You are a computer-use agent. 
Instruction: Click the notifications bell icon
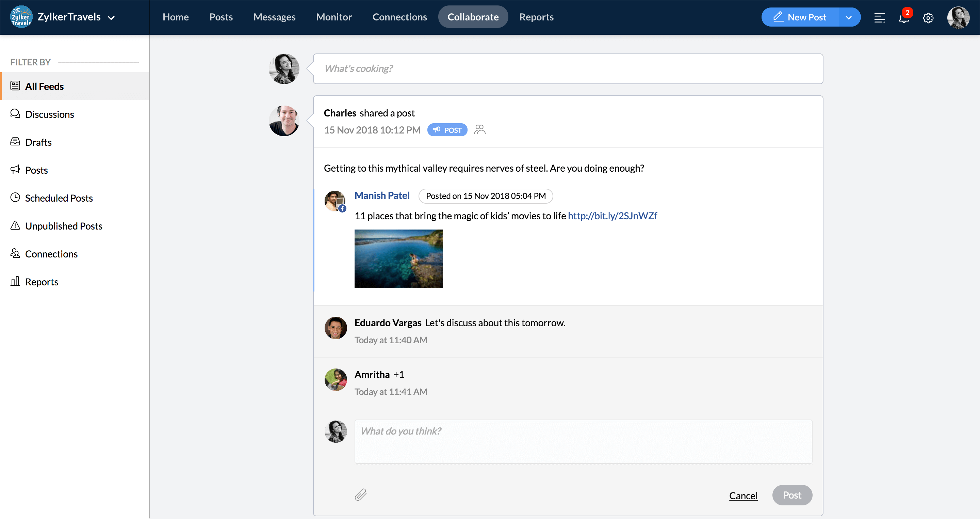click(x=904, y=18)
